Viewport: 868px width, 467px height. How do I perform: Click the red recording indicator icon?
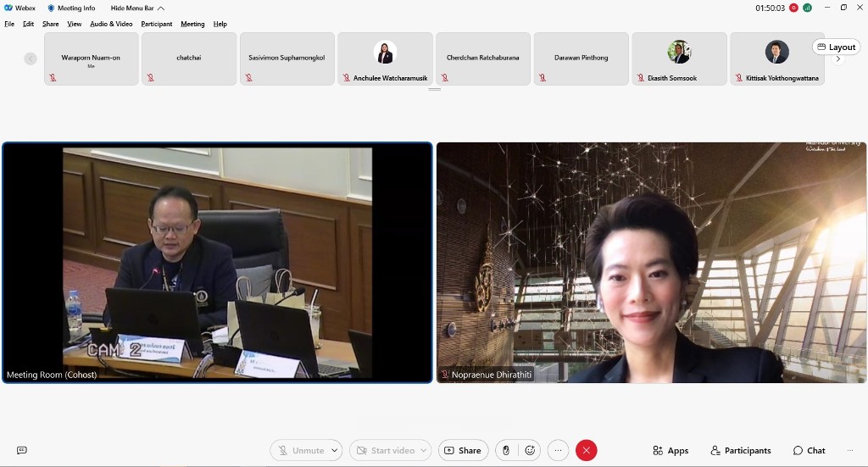794,8
